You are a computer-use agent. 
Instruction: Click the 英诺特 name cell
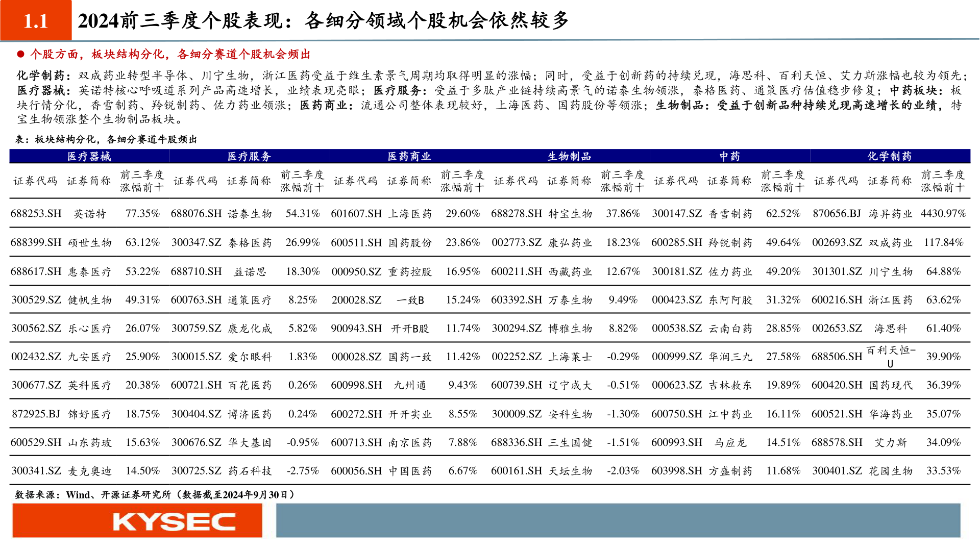tap(90, 214)
